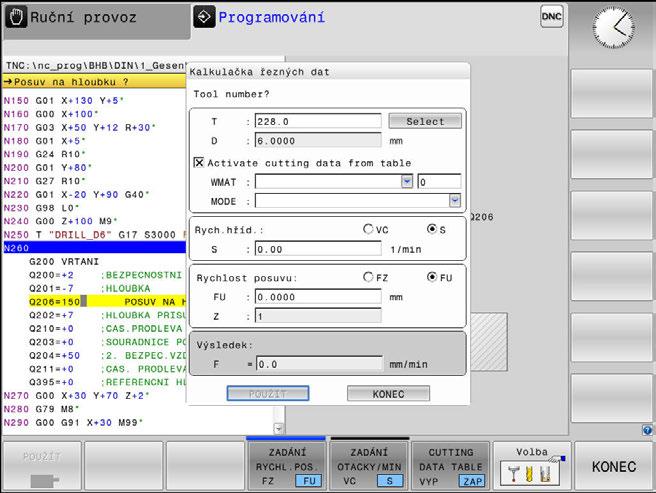The image size is (656, 493).
Task: Click the F result field
Action: [x=319, y=364]
